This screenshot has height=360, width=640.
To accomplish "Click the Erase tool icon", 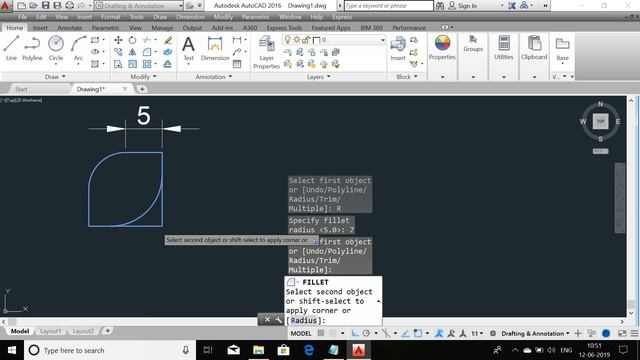I will [168, 40].
